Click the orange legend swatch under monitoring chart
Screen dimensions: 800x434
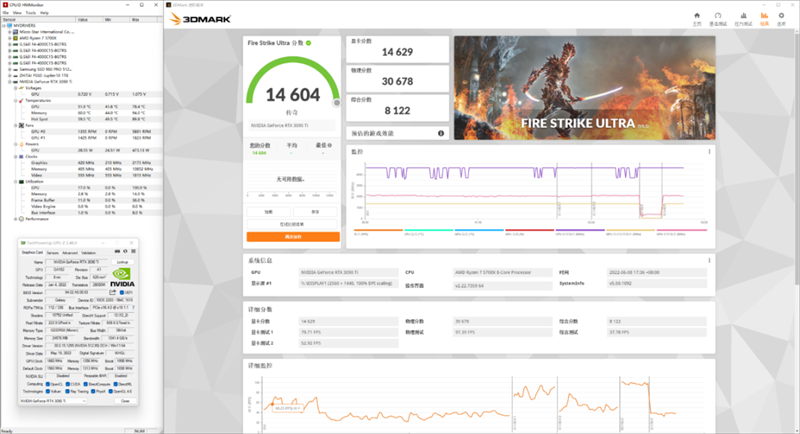click(378, 230)
